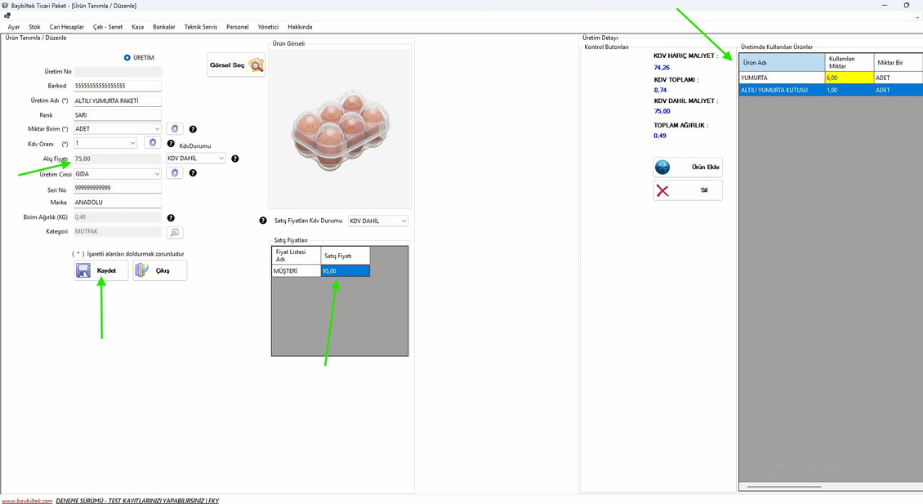Expand the Satış Fiyatları Kdv Durumu dropdown
The image size is (923, 504).
point(403,221)
